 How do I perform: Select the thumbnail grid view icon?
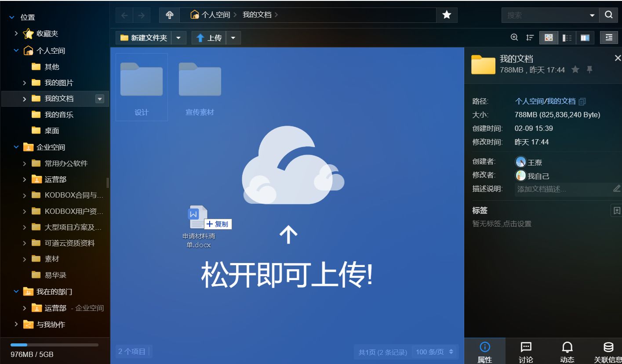pyautogui.click(x=548, y=37)
